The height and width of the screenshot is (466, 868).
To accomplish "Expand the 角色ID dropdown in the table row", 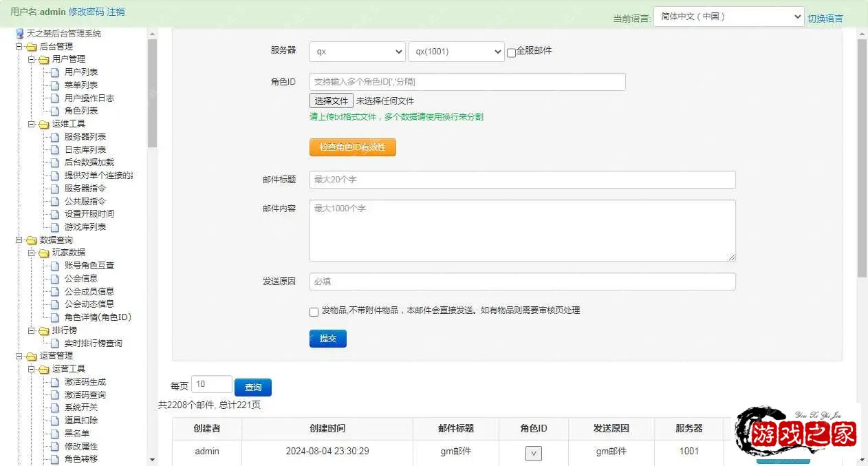I will point(534,453).
